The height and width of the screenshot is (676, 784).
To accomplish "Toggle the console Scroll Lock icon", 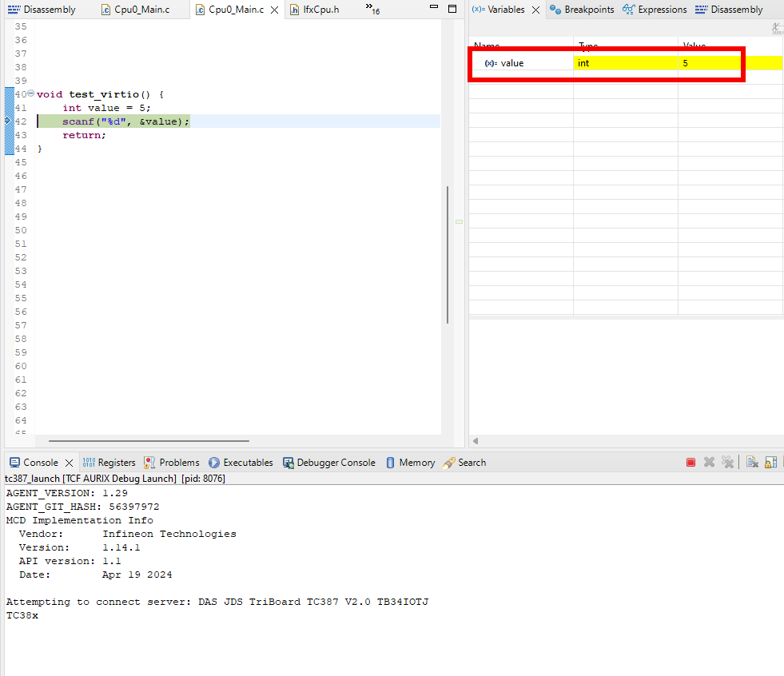I will tap(770, 463).
